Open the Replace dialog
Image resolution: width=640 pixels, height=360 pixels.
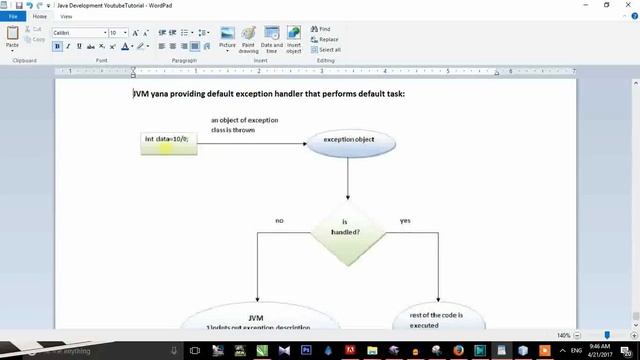[324, 40]
